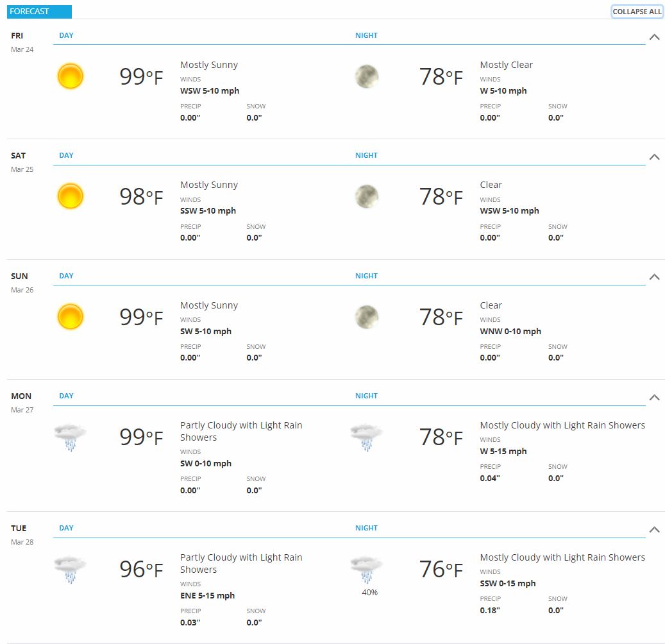Screen dimensions: 665x644
Task: Collapse the Monday Mar 27 forecast
Action: 654,398
